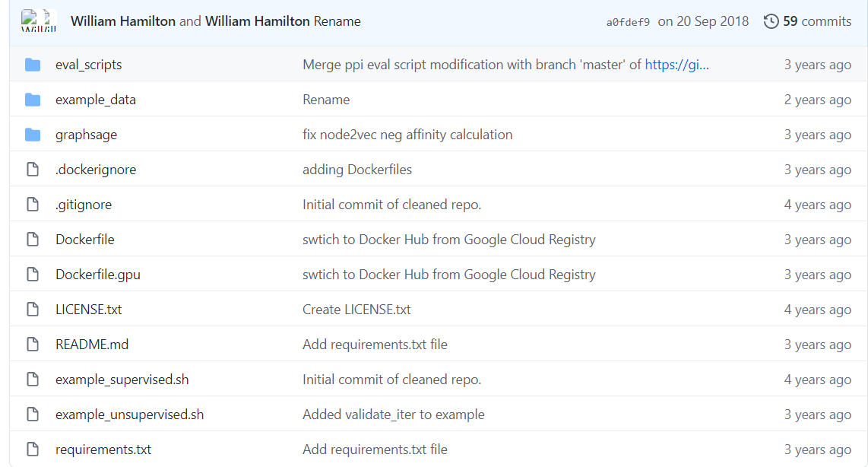Viewport: 868px width, 467px height.
Task: Follow the https link in merge commit message
Action: 676,65
